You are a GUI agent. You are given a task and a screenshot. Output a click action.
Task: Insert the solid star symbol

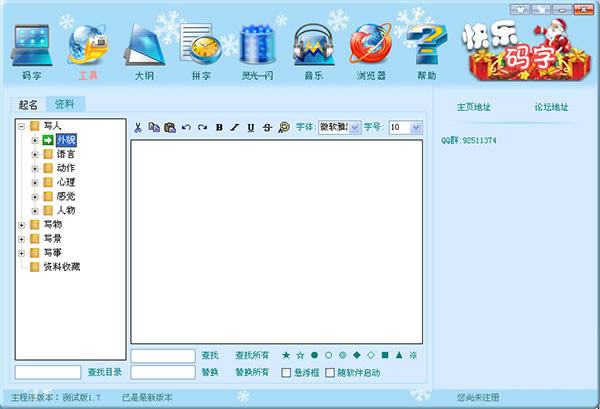(286, 355)
